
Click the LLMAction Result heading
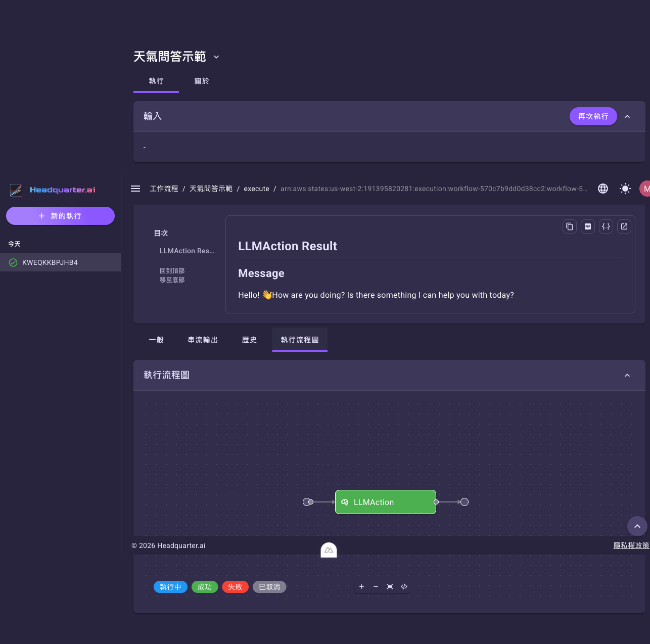288,246
